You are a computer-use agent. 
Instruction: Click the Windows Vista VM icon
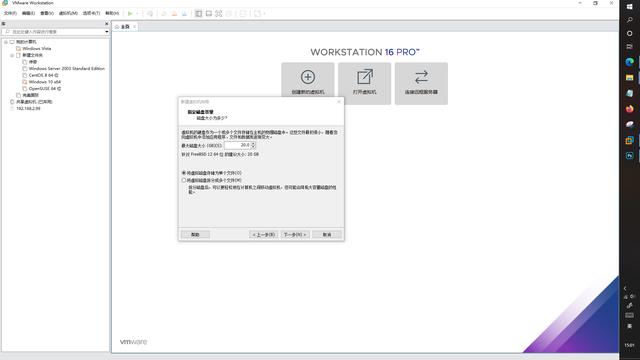pos(18,49)
